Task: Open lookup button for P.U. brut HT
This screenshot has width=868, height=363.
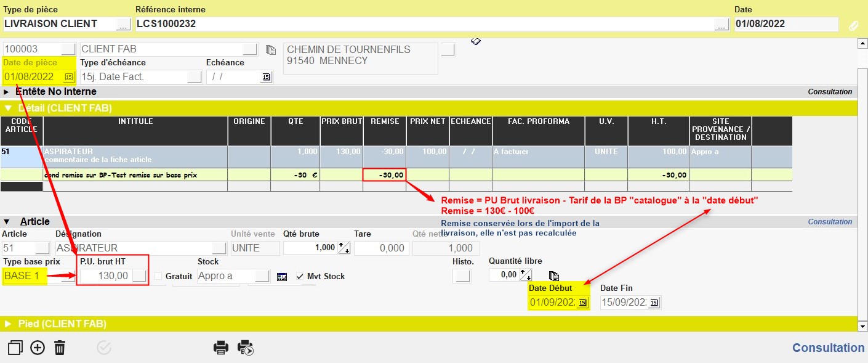Action: pos(140,275)
